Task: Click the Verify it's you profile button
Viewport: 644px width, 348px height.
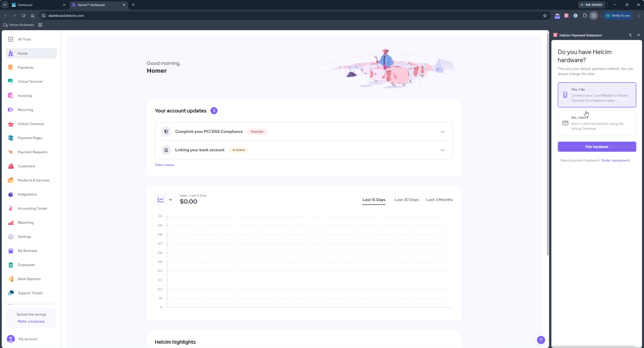Action: click(618, 16)
